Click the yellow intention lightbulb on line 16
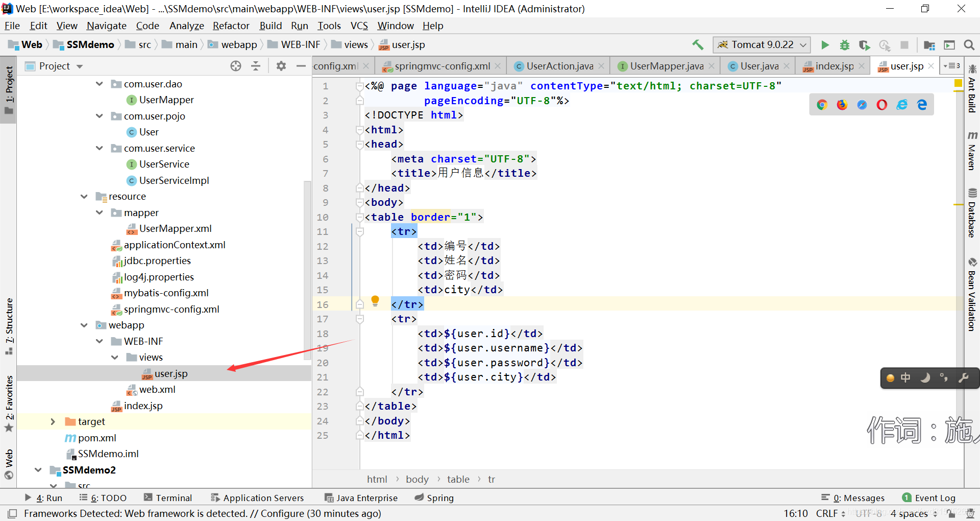The width and height of the screenshot is (980, 521). [x=375, y=301]
